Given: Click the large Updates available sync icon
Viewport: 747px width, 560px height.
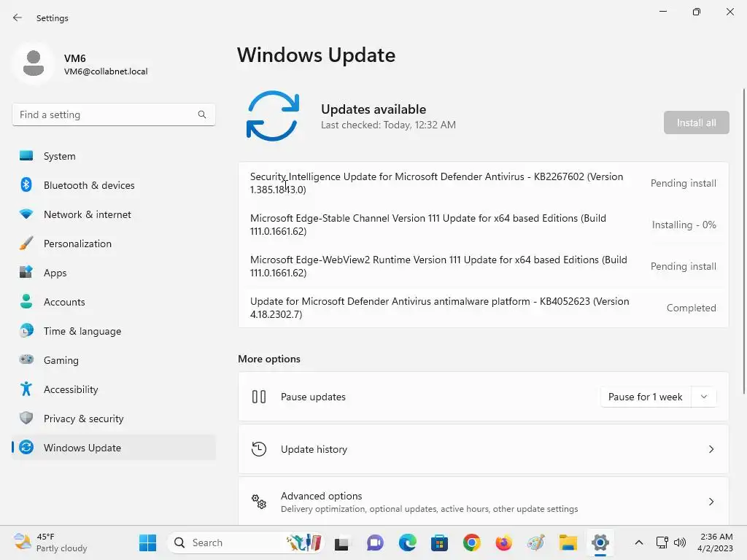Looking at the screenshot, I should coord(273,116).
